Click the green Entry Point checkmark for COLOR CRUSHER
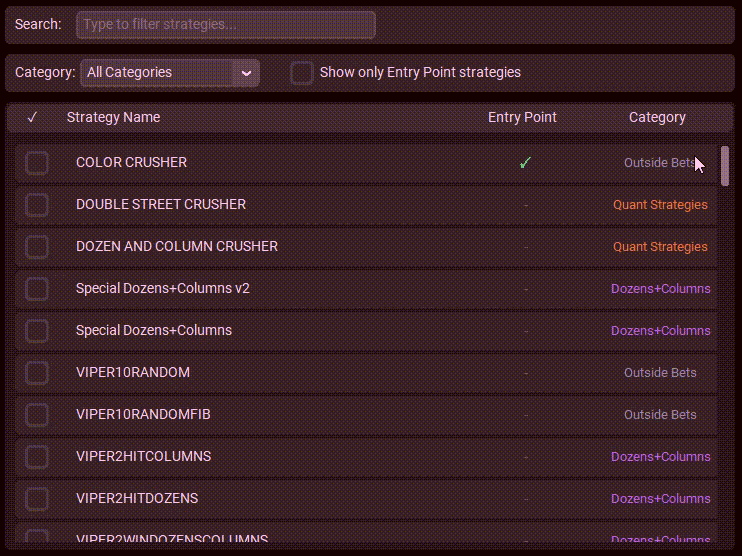Screen dimensions: 742x556 [525, 162]
